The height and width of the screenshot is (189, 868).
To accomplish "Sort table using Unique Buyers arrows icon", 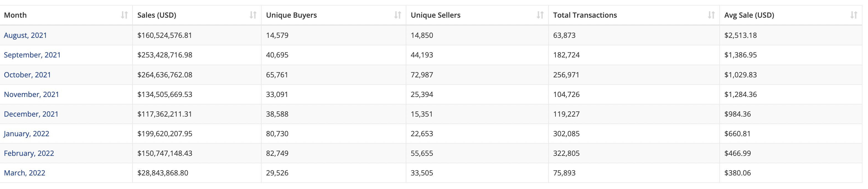I will pyautogui.click(x=398, y=15).
